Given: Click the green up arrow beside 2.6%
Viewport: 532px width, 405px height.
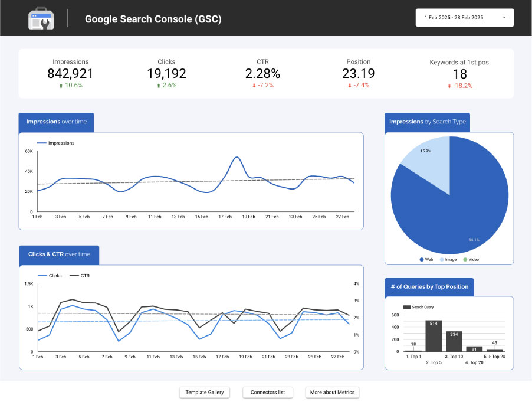Looking at the screenshot, I should click(x=159, y=86).
